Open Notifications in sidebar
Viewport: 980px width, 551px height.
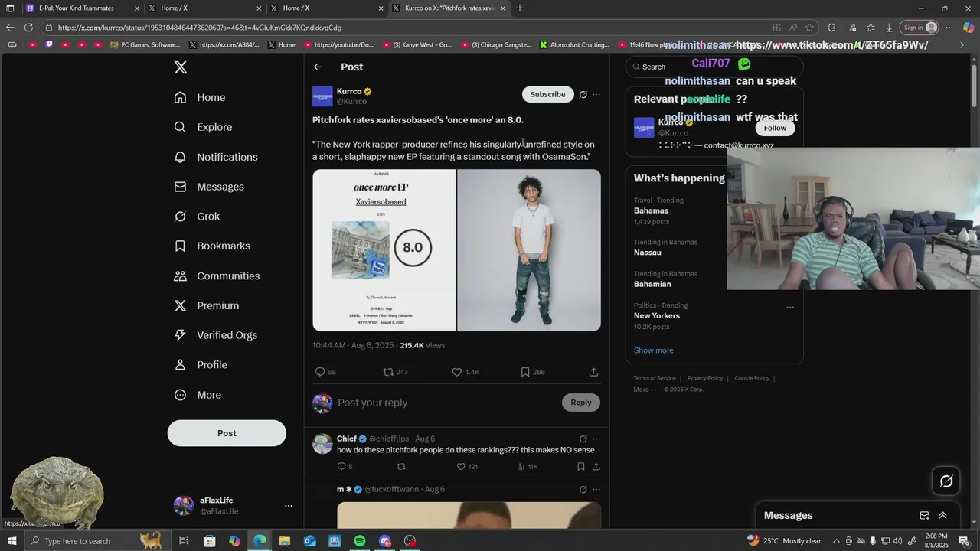coord(217,157)
